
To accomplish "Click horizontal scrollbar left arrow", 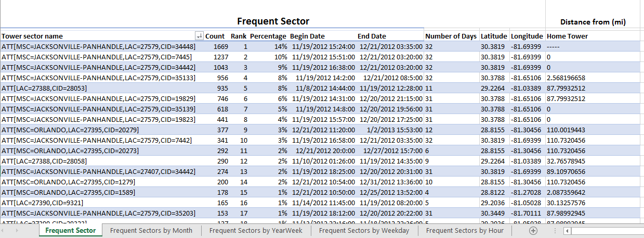I will (568, 231).
